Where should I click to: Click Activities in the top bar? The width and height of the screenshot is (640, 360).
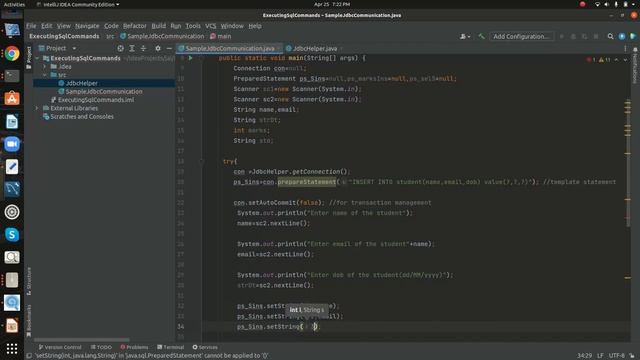[14, 4]
